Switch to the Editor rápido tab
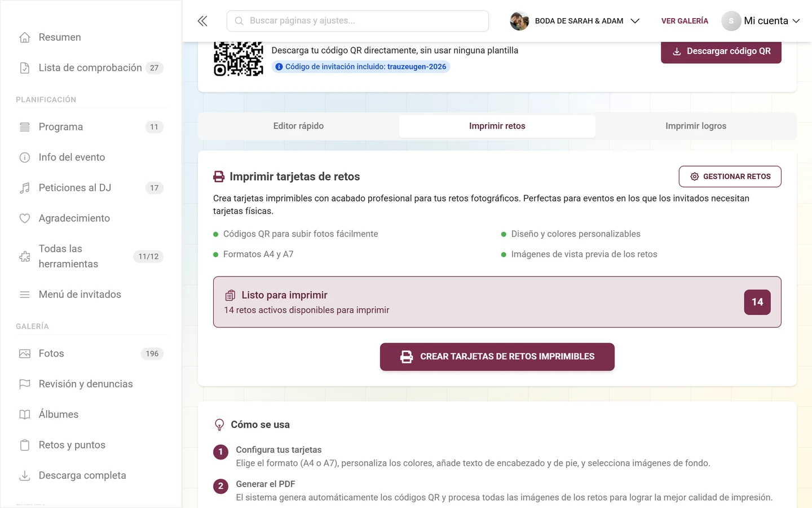 coord(298,126)
